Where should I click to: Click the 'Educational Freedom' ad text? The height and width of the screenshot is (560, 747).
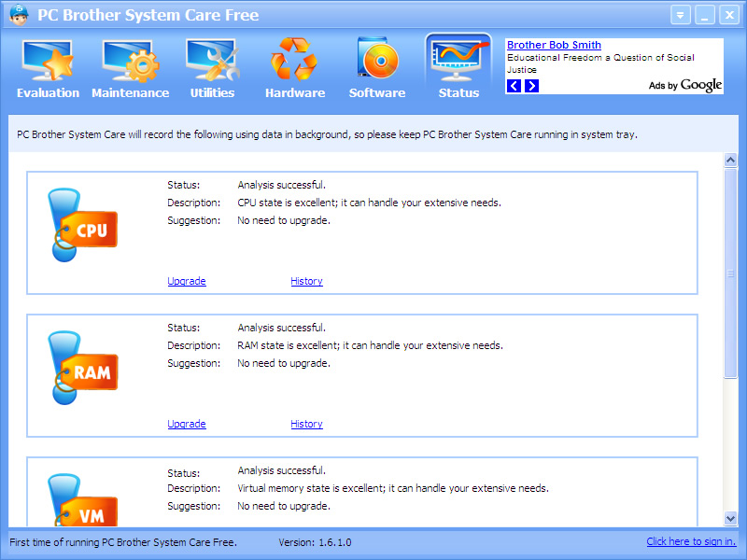(x=600, y=63)
